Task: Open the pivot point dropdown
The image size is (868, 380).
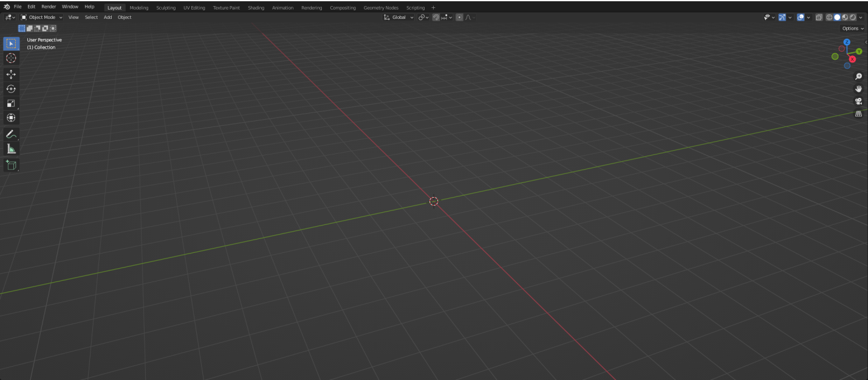Action: tap(423, 17)
